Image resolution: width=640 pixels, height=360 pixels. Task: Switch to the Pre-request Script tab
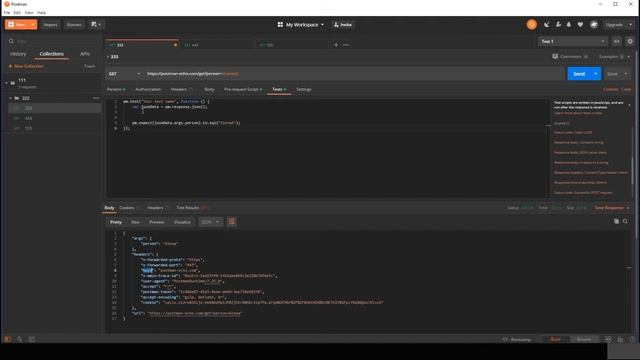(243, 89)
